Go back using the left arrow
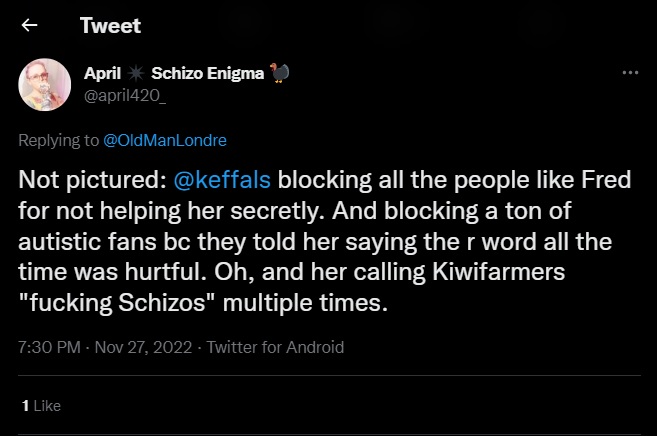The width and height of the screenshot is (657, 436). point(30,26)
